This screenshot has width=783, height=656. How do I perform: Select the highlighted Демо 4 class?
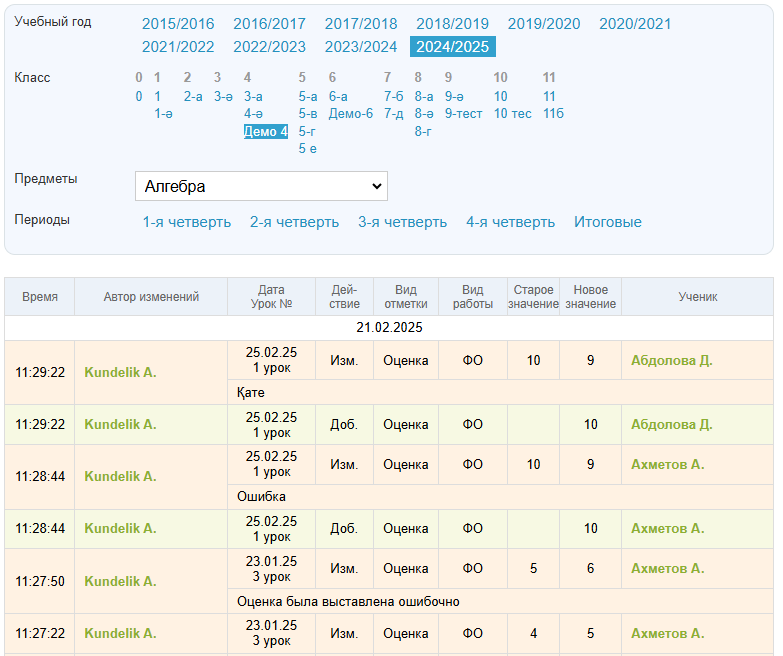point(266,131)
